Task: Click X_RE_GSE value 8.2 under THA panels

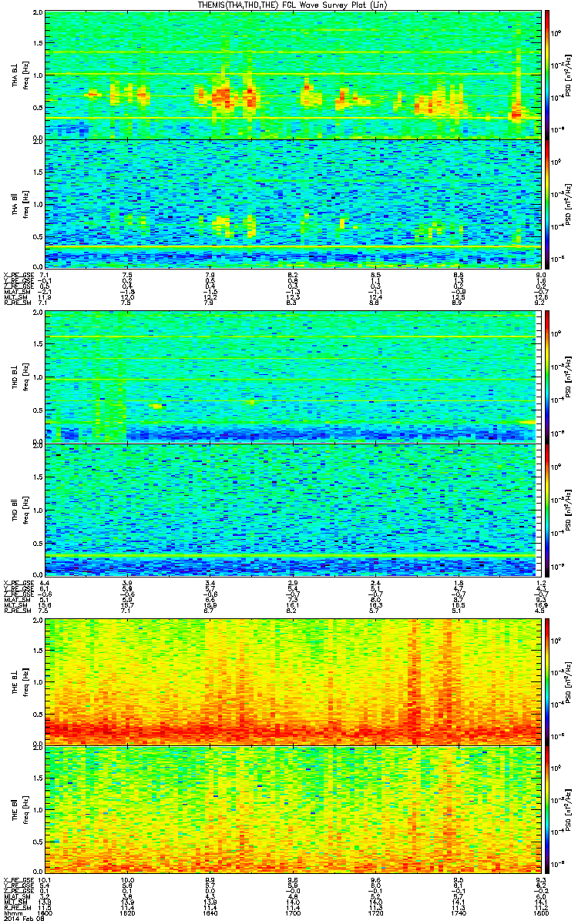Action: tap(292, 274)
